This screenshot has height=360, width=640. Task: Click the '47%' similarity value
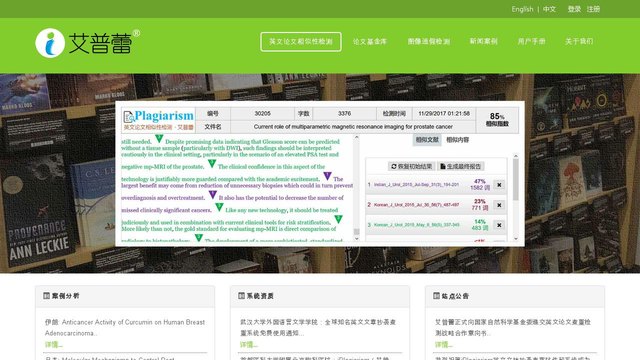(480, 181)
